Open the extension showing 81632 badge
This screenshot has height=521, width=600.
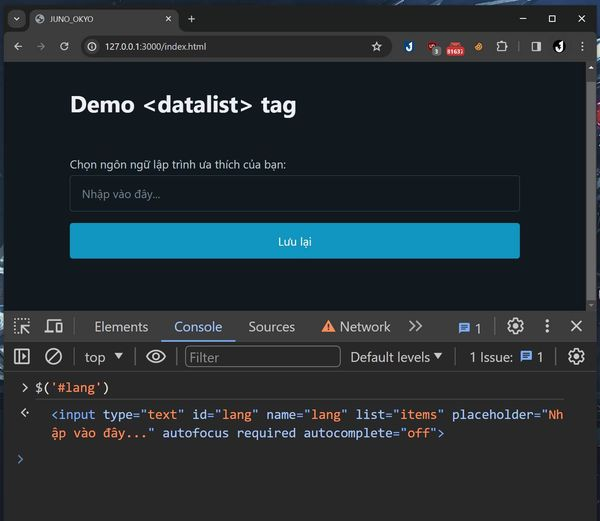[455, 48]
